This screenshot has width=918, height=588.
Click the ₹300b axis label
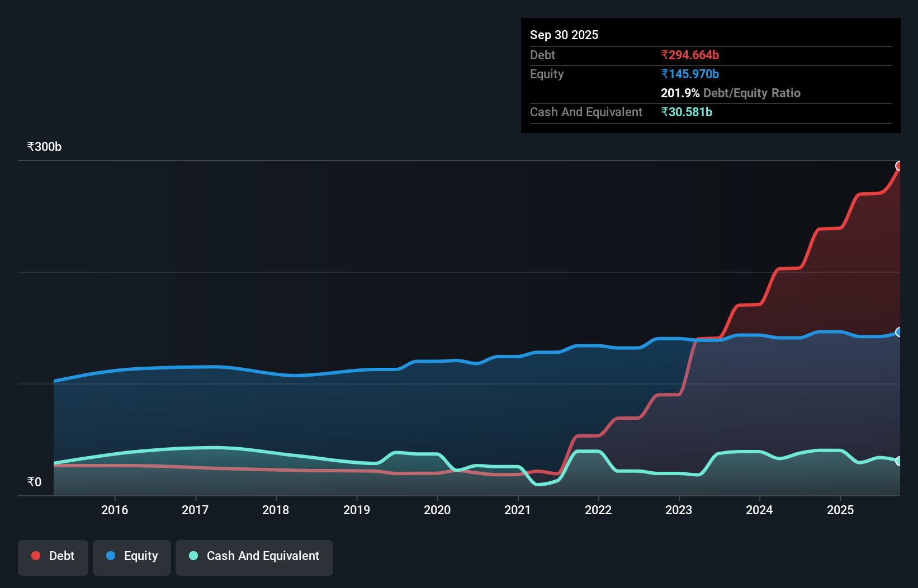tap(44, 146)
